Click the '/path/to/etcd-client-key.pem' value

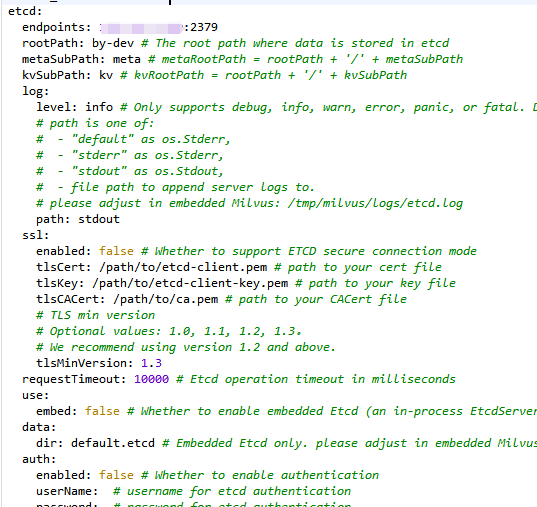point(190,283)
